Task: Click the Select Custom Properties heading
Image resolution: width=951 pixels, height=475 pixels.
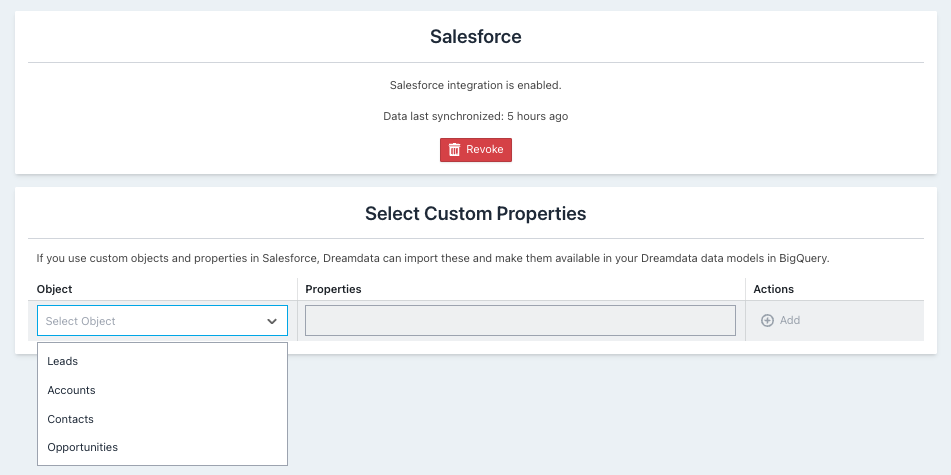Action: (476, 214)
